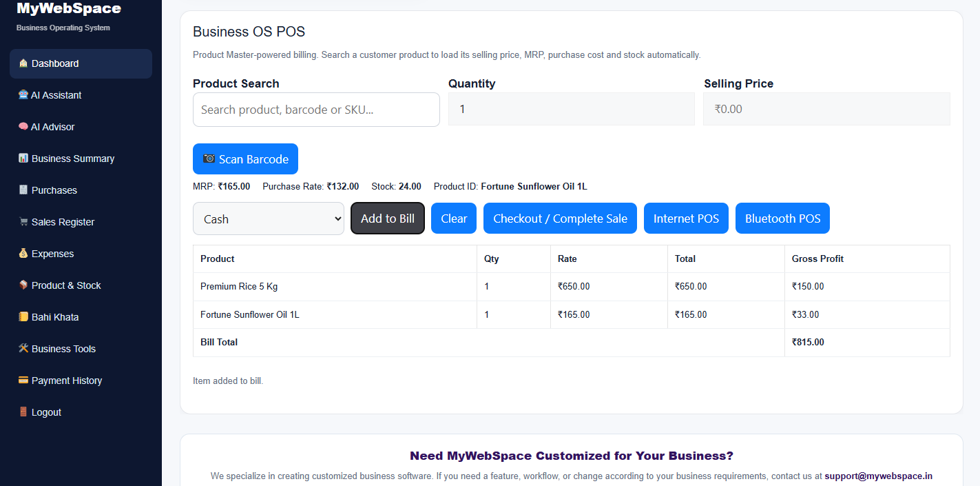Open Product & Stock section
The image size is (980, 486).
click(x=81, y=285)
